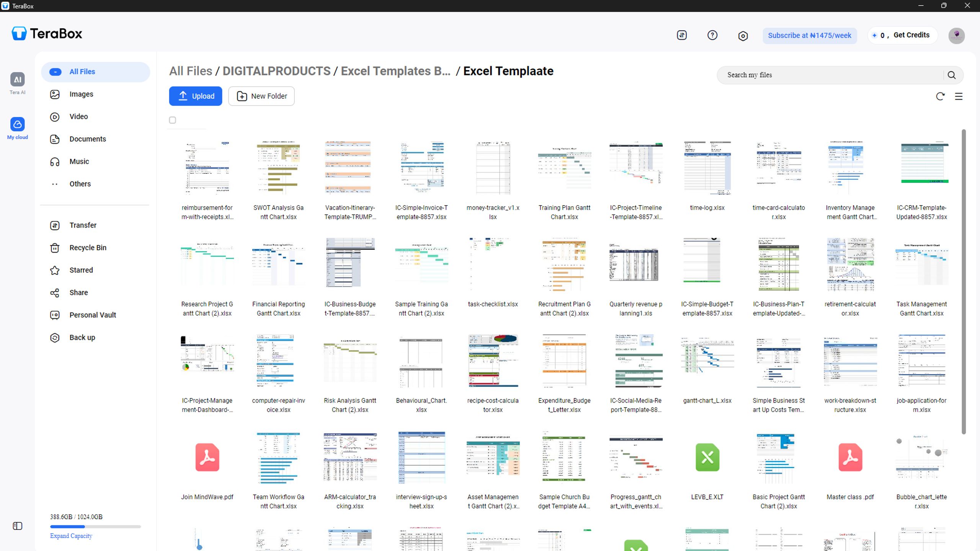
Task: Open the LEVB_E.XLT file icon
Action: pos(707,457)
